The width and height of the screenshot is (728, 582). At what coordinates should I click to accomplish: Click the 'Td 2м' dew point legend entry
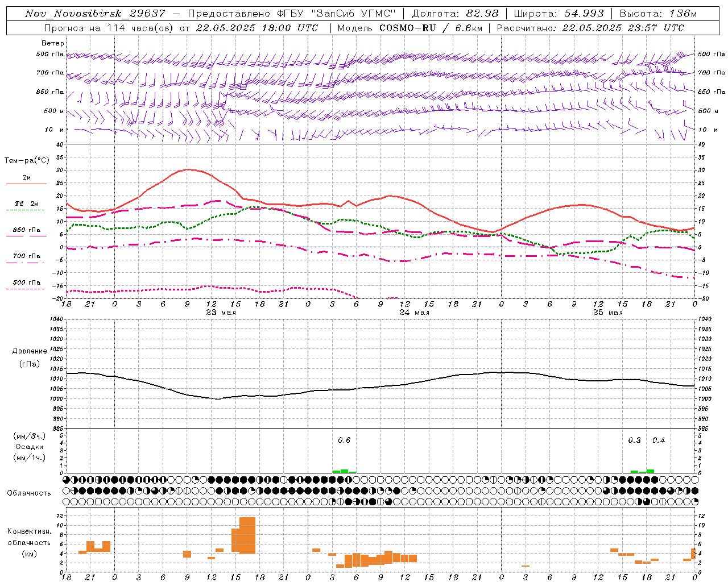pos(26,203)
